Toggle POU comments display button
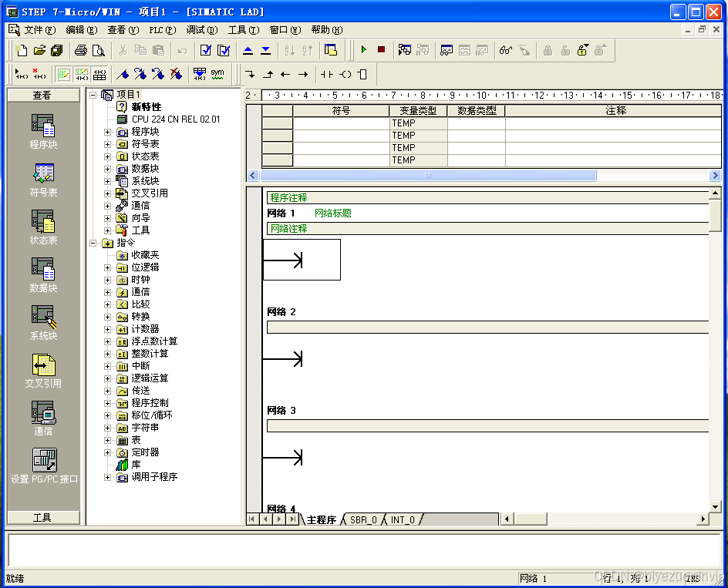 point(63,74)
